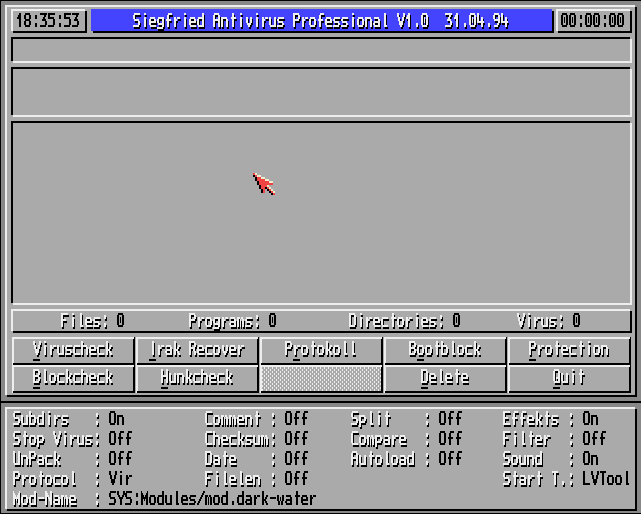The image size is (641, 514).
Task: Open the Protection button
Action: tap(569, 350)
